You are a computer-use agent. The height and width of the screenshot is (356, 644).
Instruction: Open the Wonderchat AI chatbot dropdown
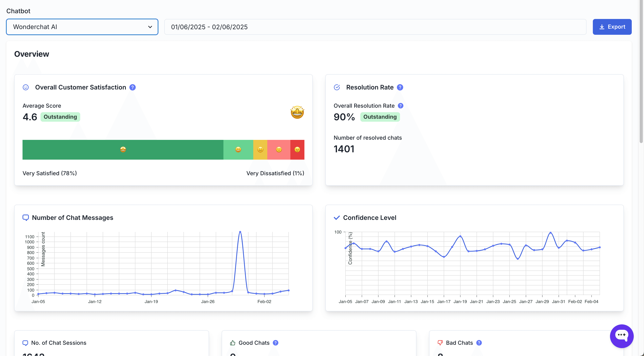click(x=82, y=27)
